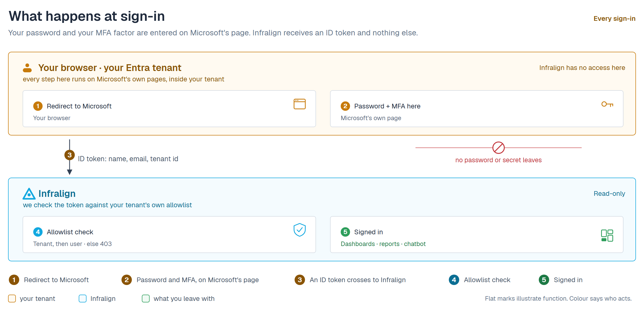Viewport: 644px width, 311px height.
Task: Click the 'Microsoft's own page' caption
Action: tap(371, 118)
